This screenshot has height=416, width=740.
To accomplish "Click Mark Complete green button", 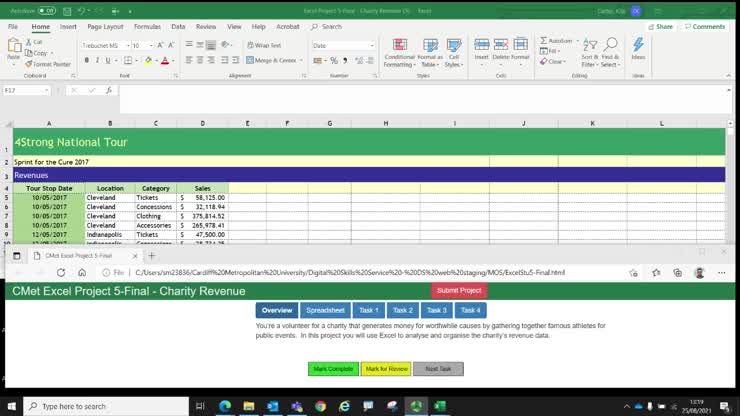I will click(x=333, y=369).
